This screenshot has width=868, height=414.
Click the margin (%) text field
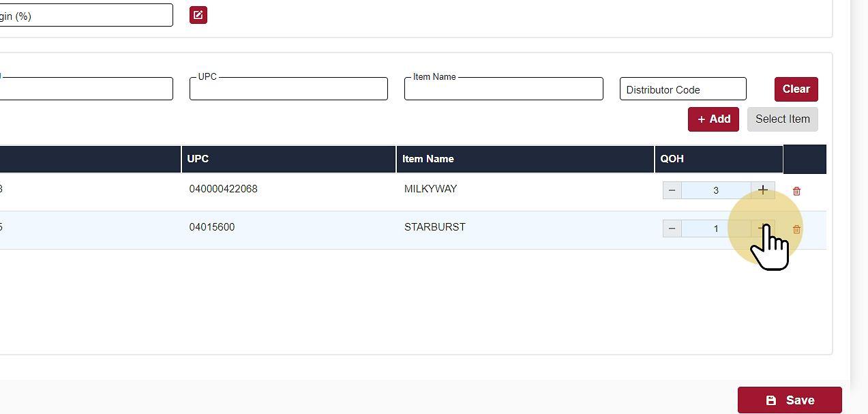pyautogui.click(x=85, y=16)
